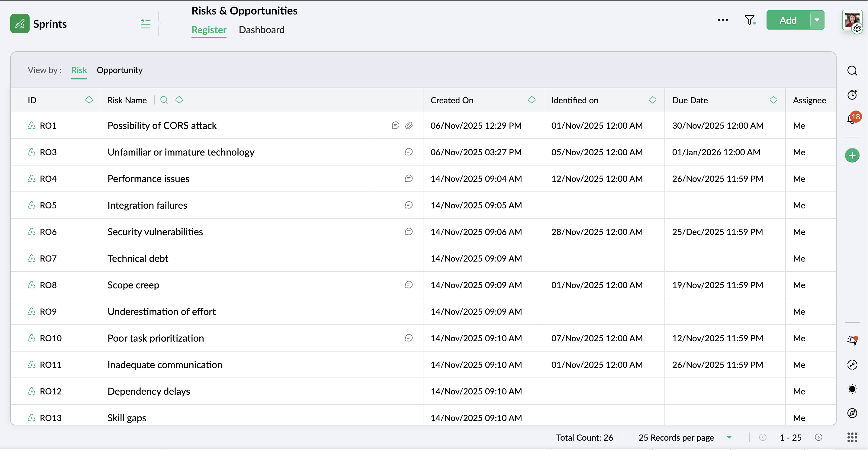
Task: Open the filter funnel icon
Action: click(750, 20)
